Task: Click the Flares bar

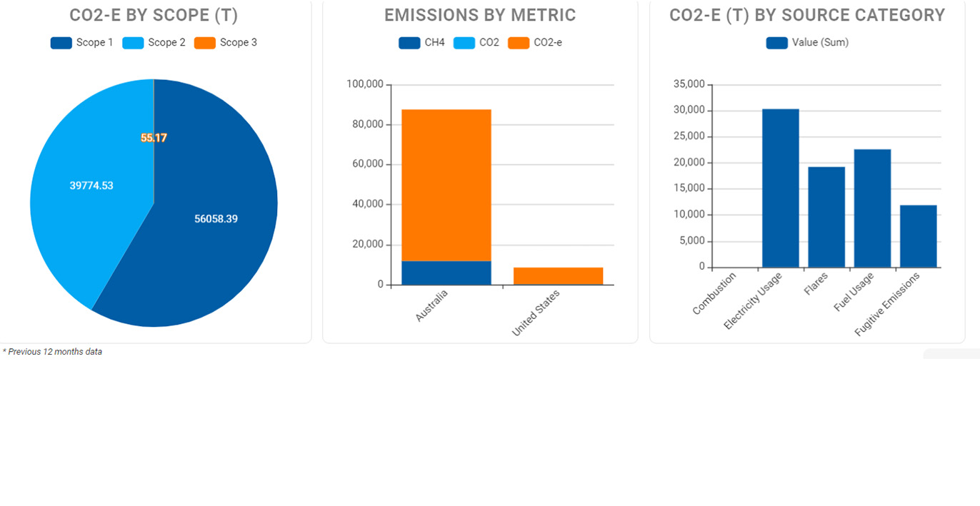Action: [826, 217]
